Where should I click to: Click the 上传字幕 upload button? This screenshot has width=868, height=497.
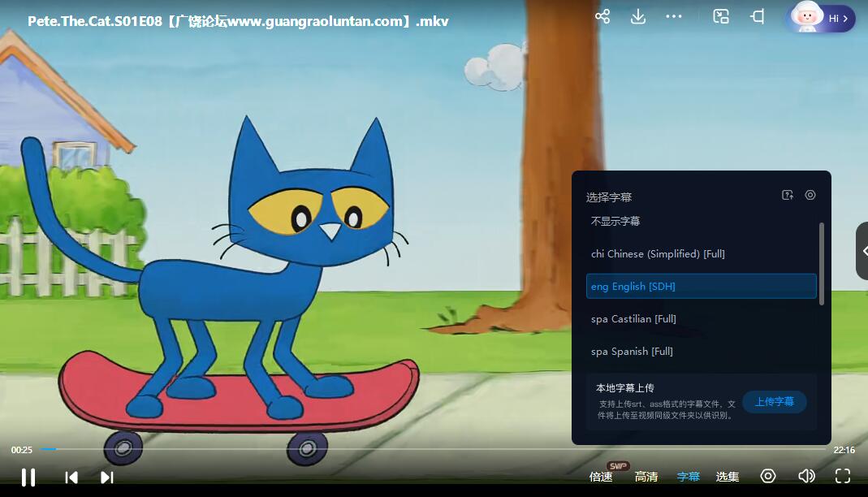pos(775,402)
